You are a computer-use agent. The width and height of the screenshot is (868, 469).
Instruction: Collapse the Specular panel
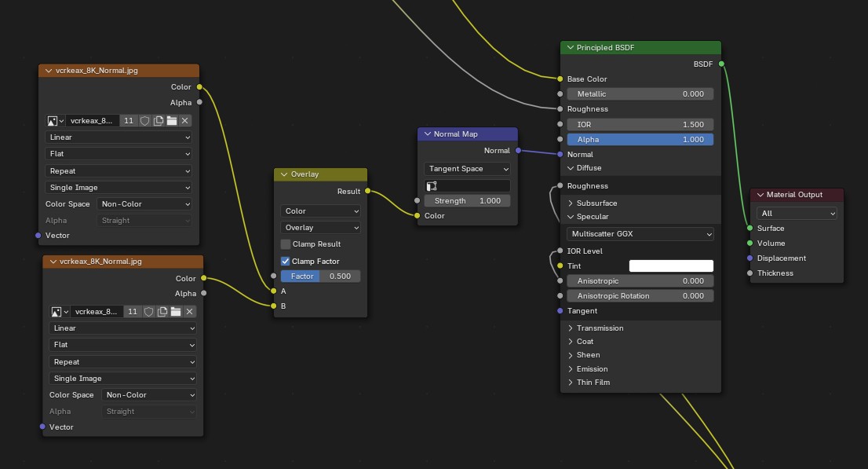pos(571,217)
